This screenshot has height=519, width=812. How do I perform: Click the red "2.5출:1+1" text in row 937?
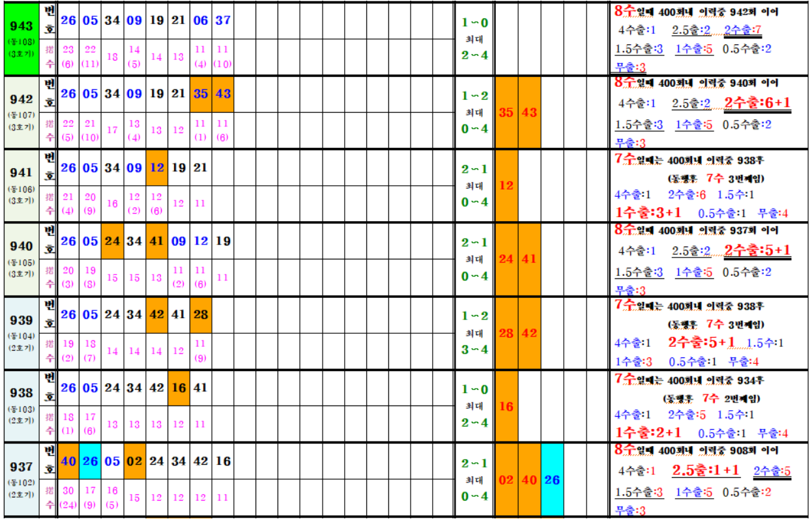(x=706, y=470)
